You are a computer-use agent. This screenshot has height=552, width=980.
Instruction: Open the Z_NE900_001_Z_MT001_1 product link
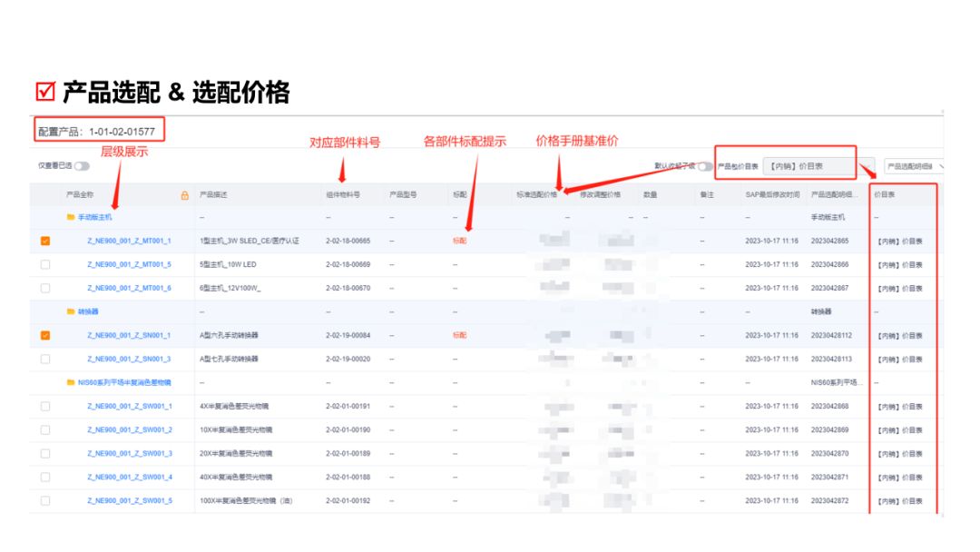tap(129, 241)
